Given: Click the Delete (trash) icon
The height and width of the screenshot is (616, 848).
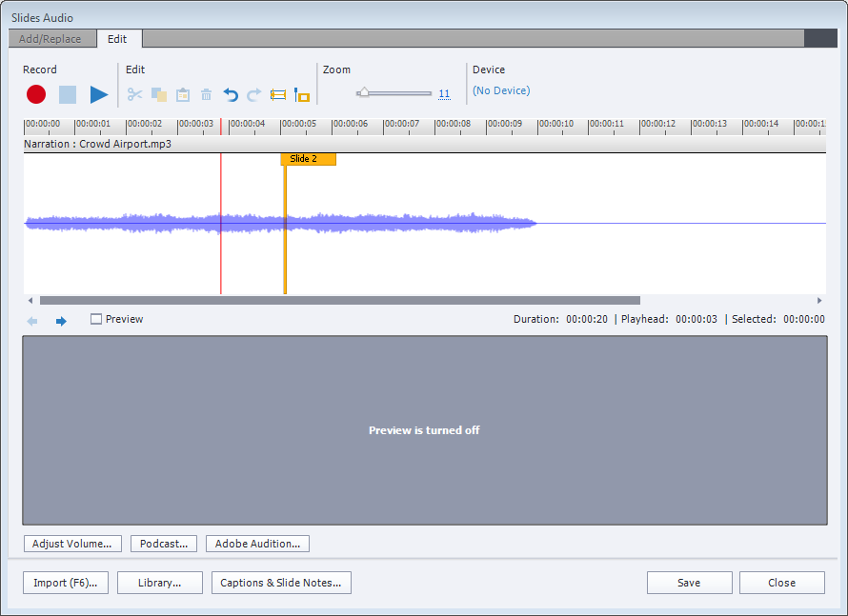Looking at the screenshot, I should 206,94.
